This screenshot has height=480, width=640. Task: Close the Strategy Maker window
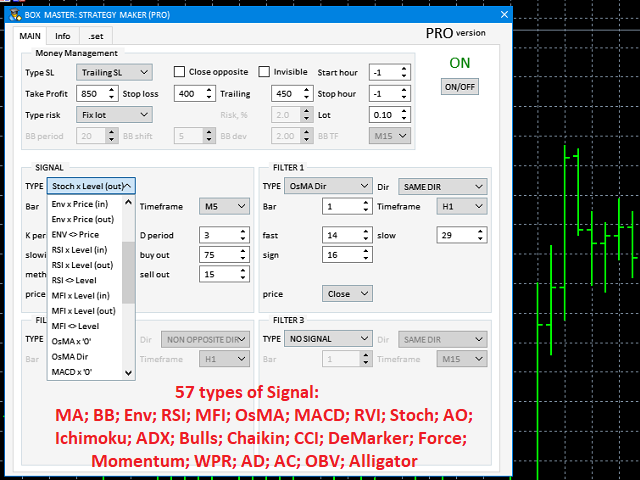(504, 15)
